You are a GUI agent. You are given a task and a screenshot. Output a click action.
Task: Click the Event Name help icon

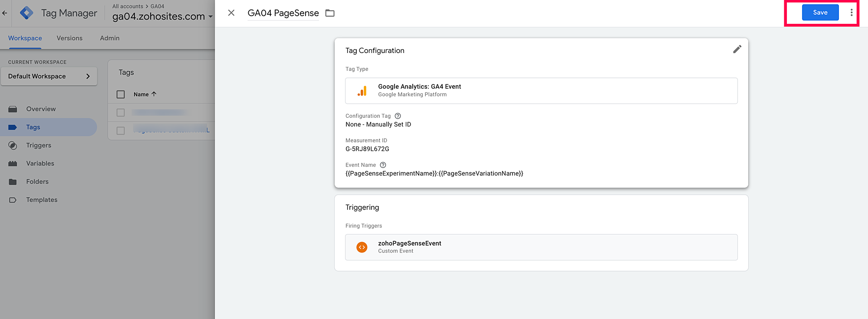[383, 165]
